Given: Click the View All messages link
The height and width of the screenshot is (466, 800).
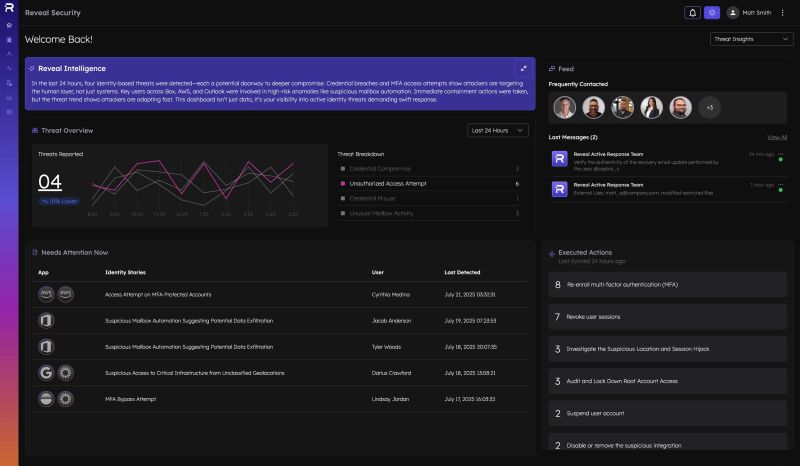Looking at the screenshot, I should point(776,136).
